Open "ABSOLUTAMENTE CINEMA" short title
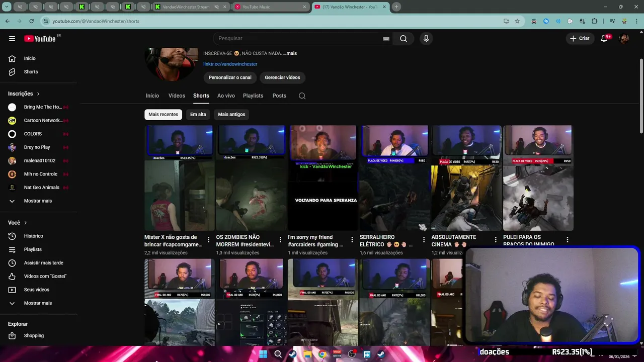The width and height of the screenshot is (644, 362). [454, 241]
